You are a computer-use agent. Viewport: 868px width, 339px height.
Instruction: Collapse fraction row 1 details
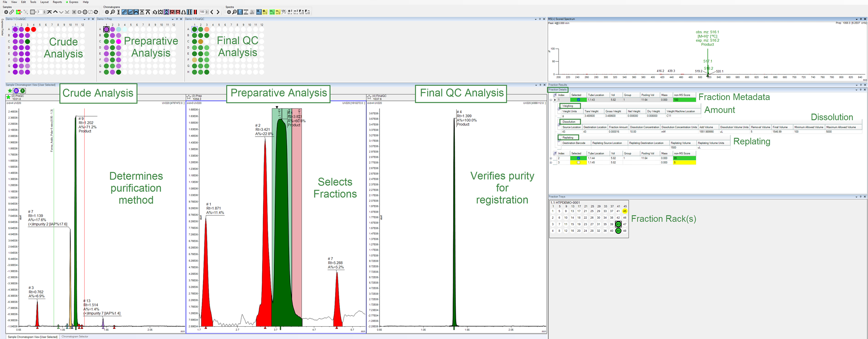[551, 100]
